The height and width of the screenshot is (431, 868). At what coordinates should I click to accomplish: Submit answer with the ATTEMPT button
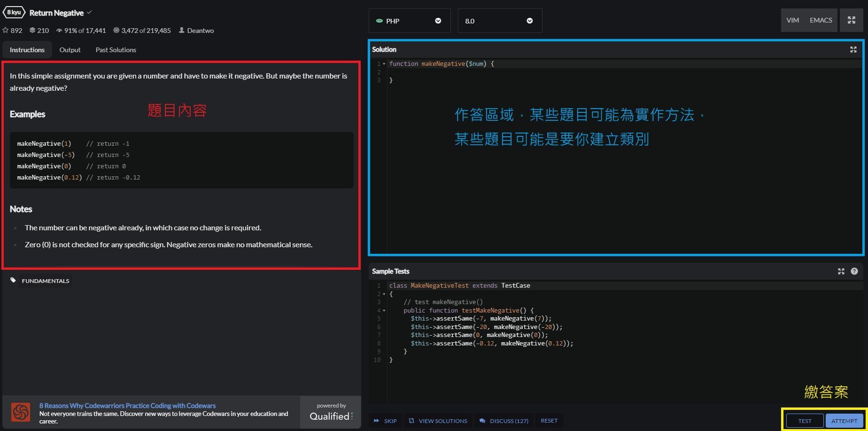[845, 421]
